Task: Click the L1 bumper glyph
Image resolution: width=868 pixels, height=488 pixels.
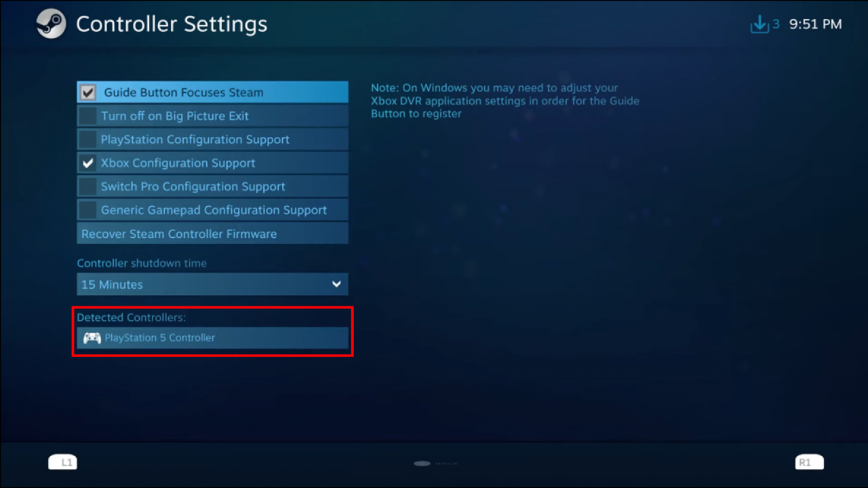Action: tap(62, 462)
